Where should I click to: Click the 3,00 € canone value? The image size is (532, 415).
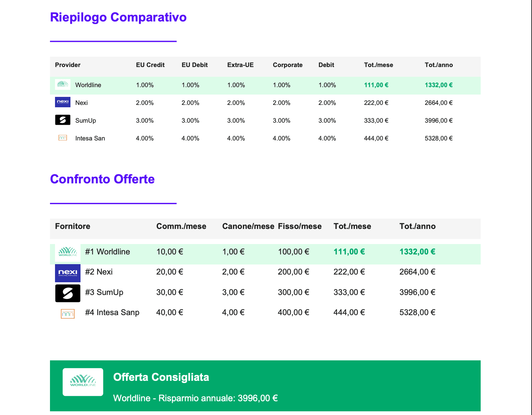tap(233, 292)
